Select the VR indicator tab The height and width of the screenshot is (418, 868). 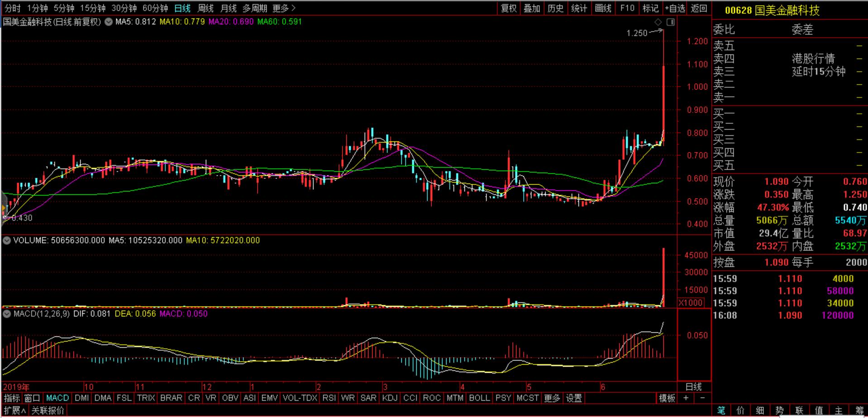point(211,398)
